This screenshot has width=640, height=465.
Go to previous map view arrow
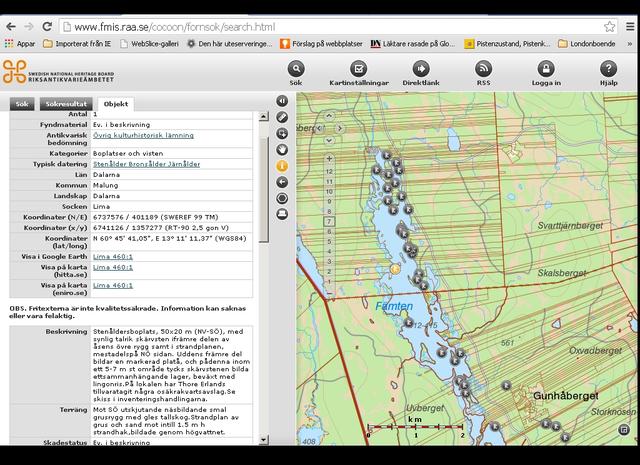pyautogui.click(x=282, y=181)
